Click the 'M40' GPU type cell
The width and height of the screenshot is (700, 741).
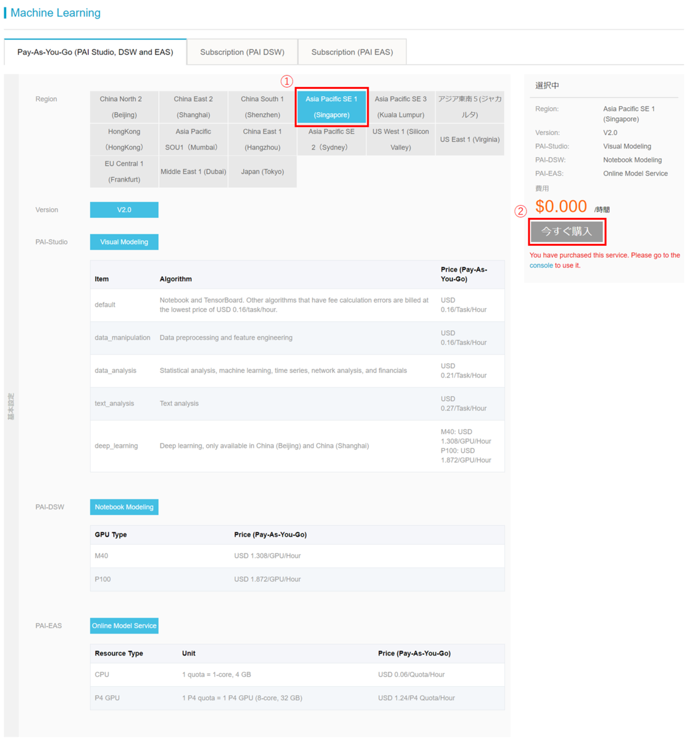(x=101, y=556)
